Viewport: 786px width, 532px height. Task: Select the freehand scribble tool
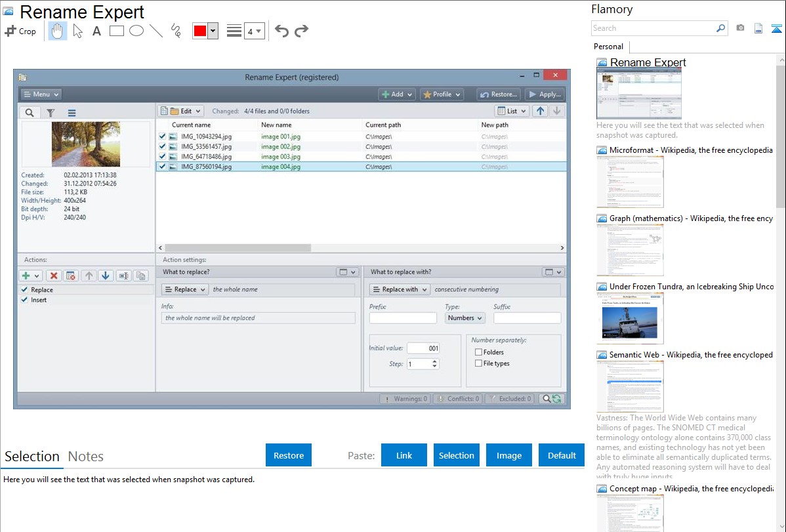coord(176,31)
